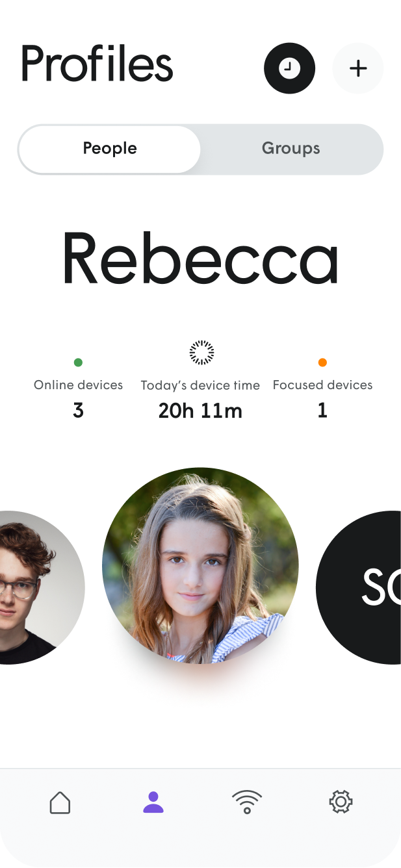Select the Profiles person icon

[153, 802]
